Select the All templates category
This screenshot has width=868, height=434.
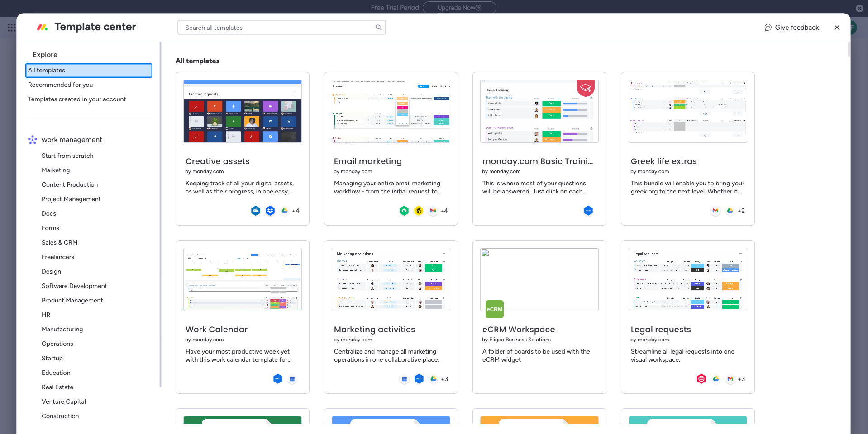point(89,71)
